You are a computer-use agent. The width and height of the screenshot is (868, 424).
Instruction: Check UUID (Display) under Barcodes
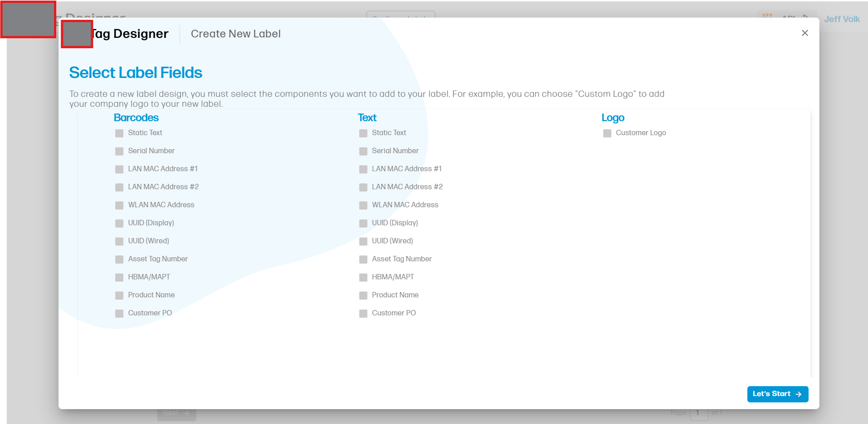[x=119, y=223]
